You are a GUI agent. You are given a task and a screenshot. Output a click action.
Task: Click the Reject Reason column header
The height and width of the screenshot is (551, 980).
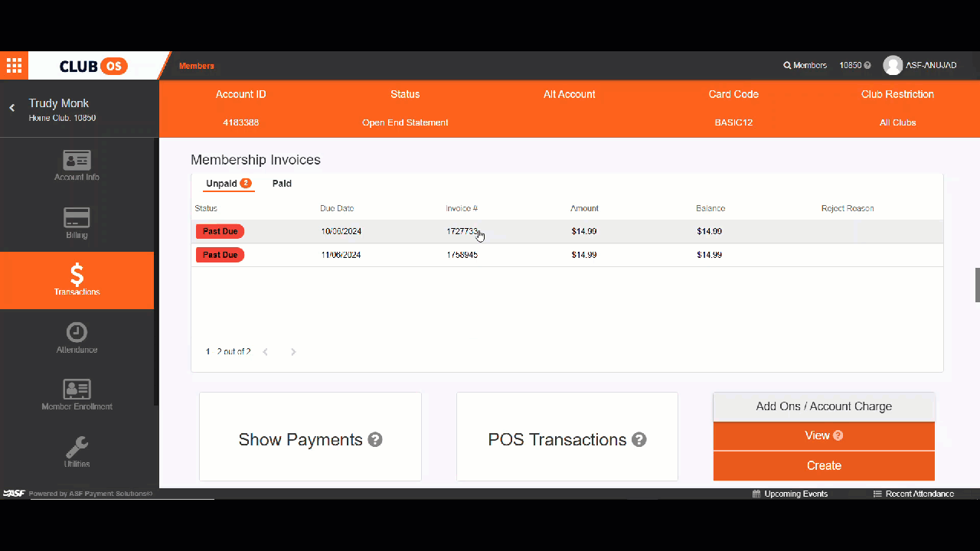848,208
